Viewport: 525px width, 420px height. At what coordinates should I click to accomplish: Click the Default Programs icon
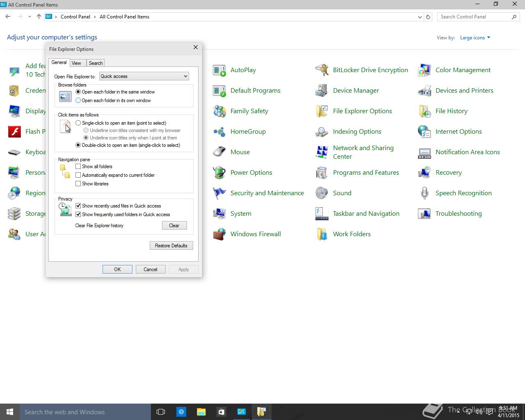coord(219,91)
